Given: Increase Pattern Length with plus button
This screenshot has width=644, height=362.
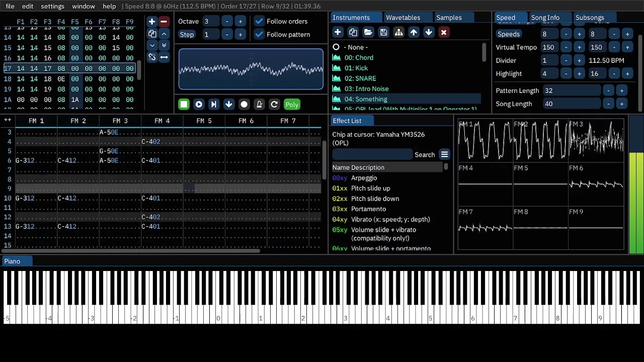Looking at the screenshot, I should coord(622,90).
